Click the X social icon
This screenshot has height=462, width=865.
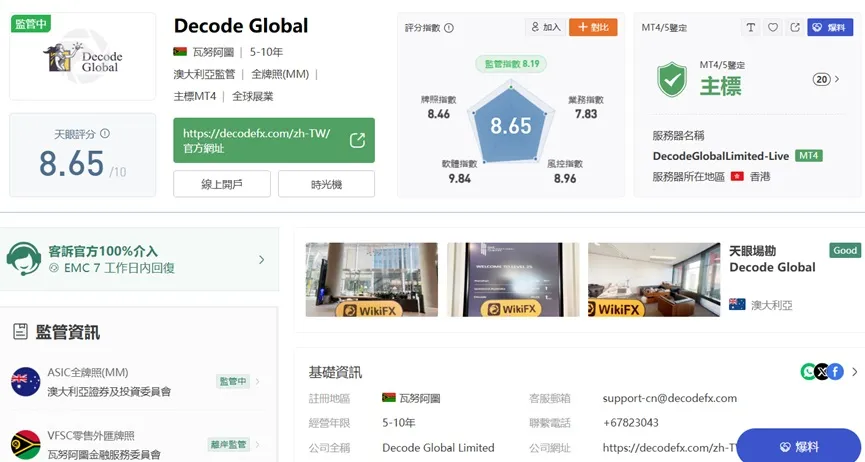[x=822, y=372]
